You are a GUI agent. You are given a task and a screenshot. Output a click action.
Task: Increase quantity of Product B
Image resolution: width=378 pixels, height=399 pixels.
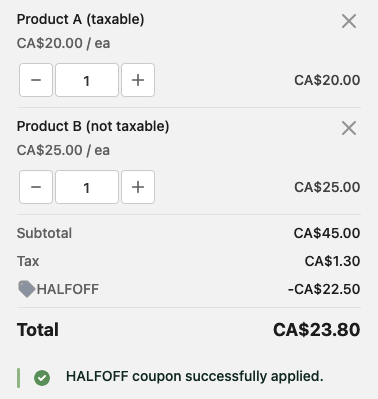[x=138, y=187]
